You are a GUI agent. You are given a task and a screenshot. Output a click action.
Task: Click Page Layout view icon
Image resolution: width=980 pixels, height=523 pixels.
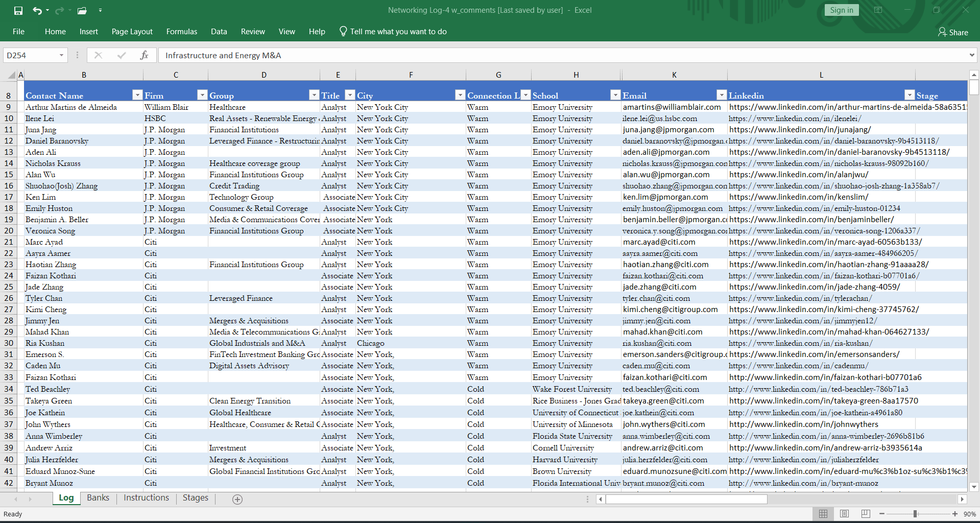pos(844,514)
